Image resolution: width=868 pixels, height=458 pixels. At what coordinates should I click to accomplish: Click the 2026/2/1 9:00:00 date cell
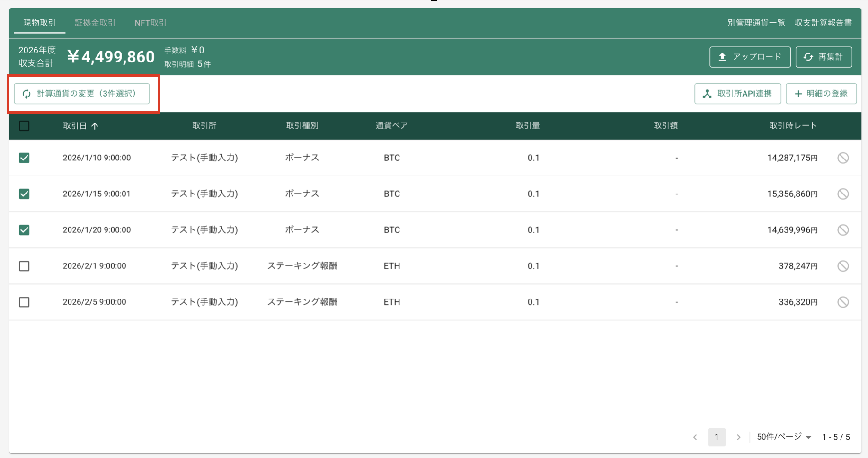point(95,266)
